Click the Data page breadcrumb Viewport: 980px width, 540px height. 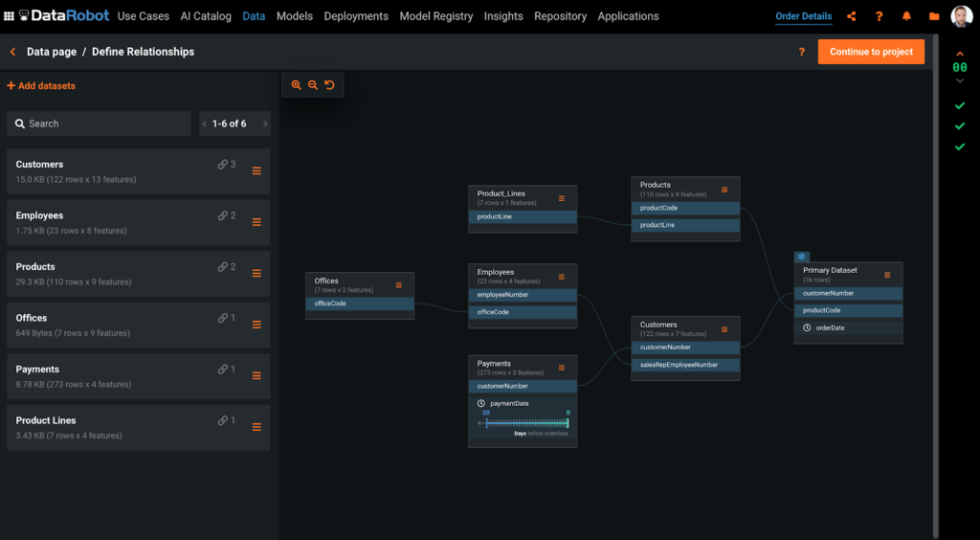[52, 52]
